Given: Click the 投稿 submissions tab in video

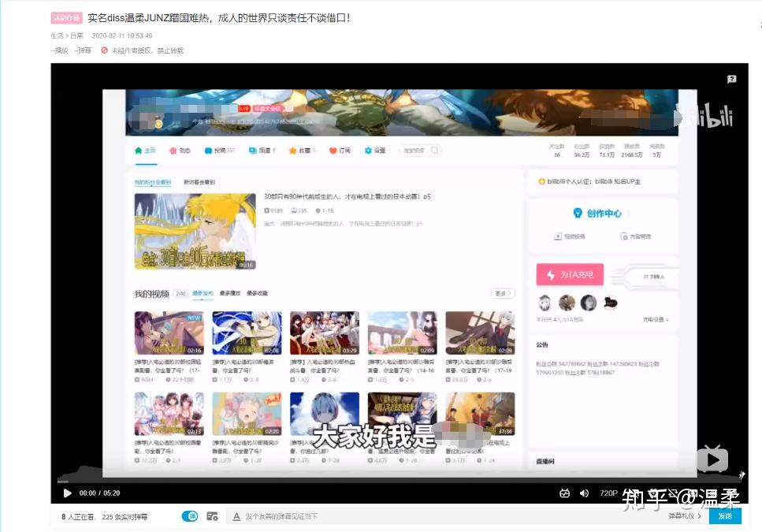Looking at the screenshot, I should (220, 151).
